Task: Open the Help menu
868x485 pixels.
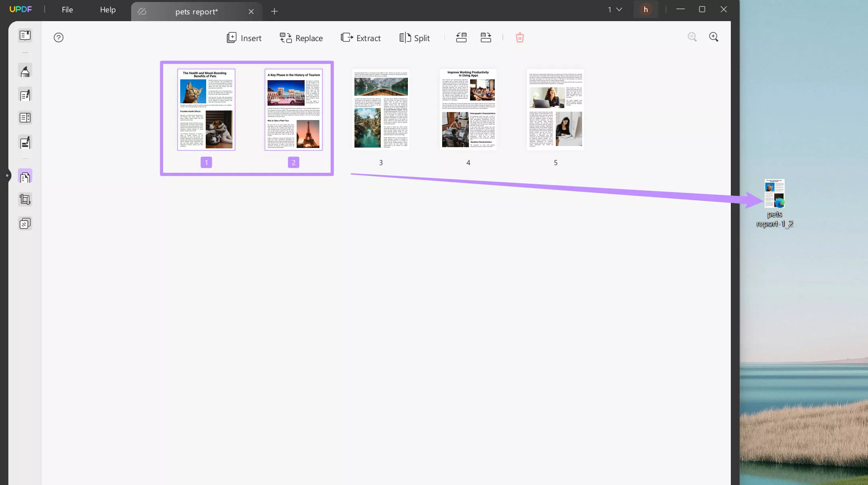Action: [108, 10]
